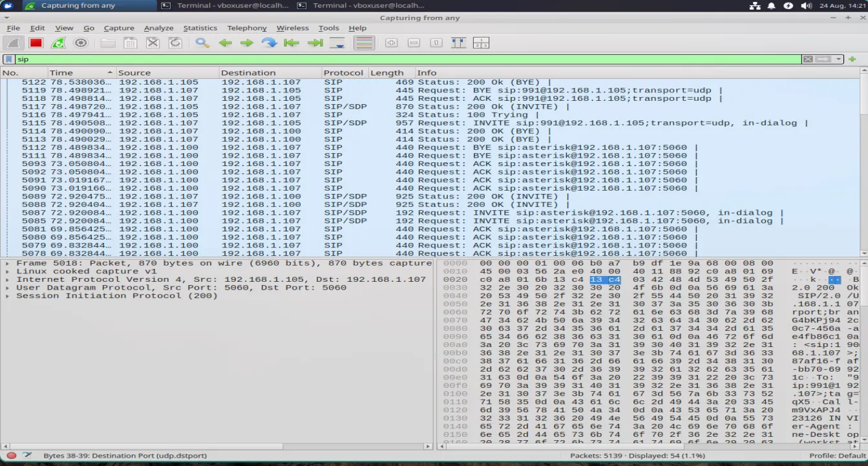The height and width of the screenshot is (466, 868).
Task: Click the notification bell in system tray
Action: pos(771,5)
